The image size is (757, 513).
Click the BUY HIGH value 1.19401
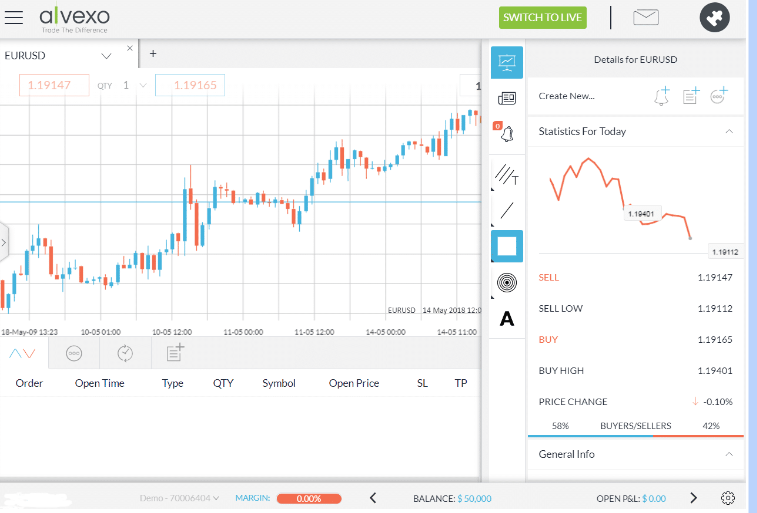[x=715, y=371]
